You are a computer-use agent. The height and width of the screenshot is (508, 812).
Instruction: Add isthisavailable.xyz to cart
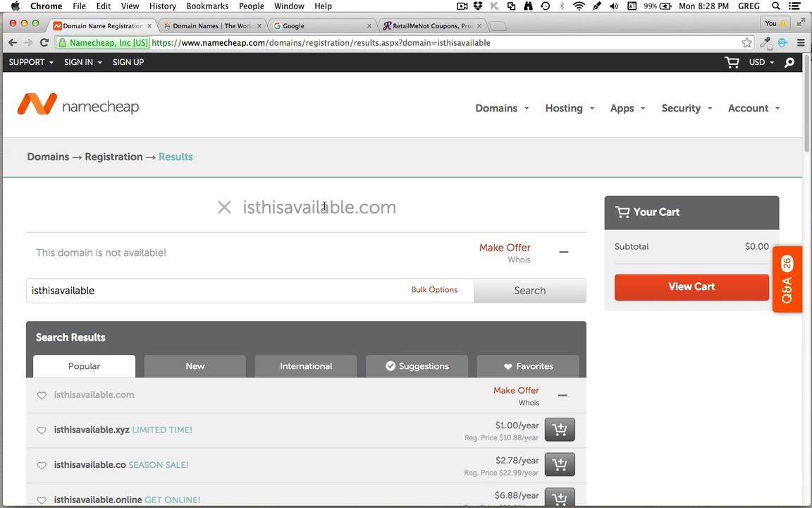pyautogui.click(x=559, y=430)
